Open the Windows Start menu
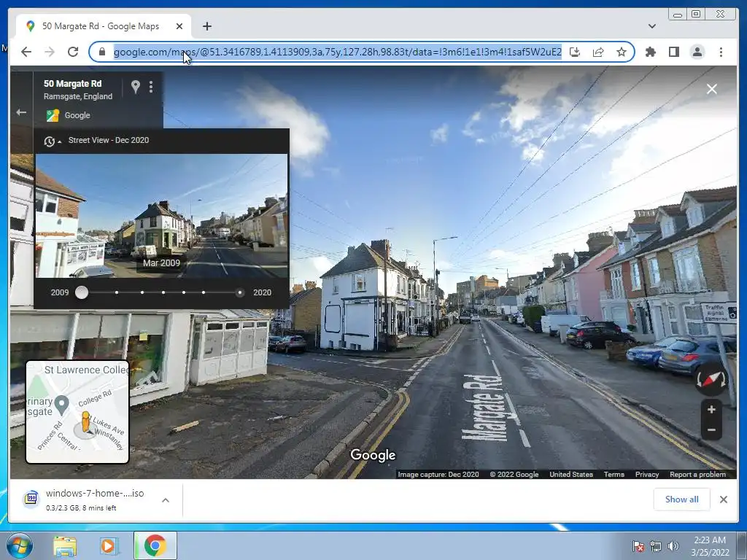 tap(20, 545)
